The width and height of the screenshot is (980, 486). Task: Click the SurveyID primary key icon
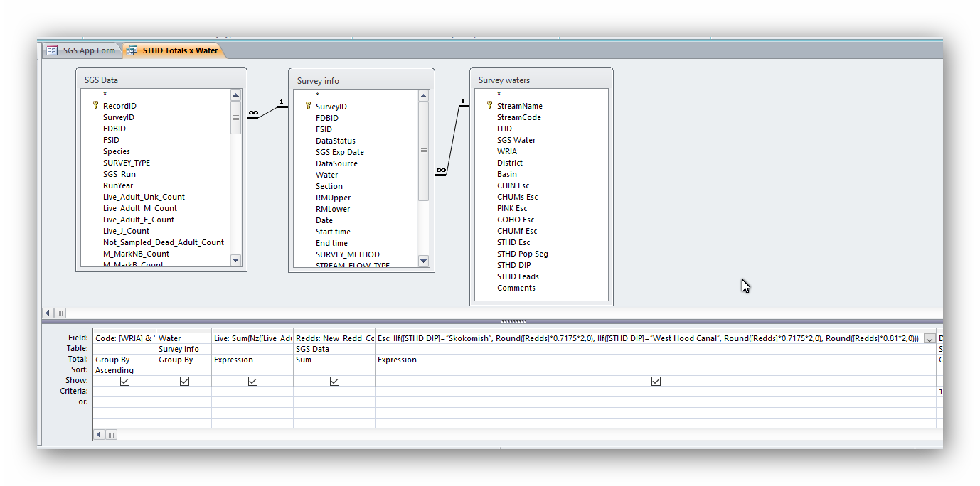(x=308, y=106)
